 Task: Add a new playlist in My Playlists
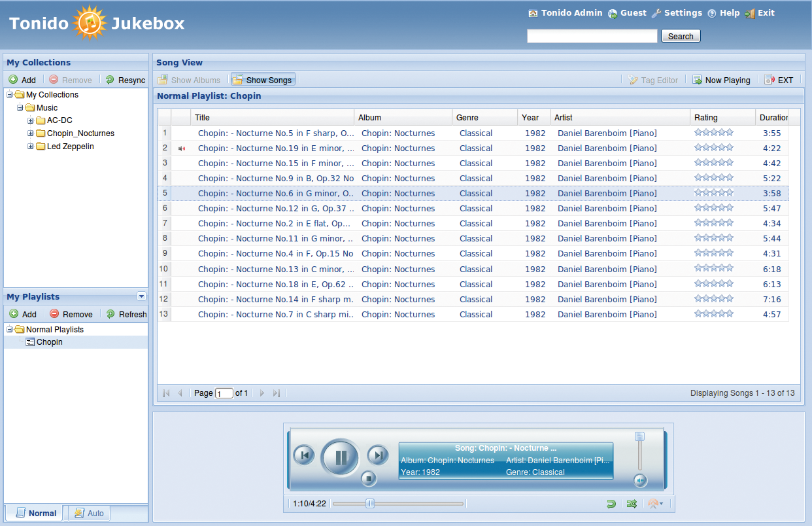pos(23,314)
